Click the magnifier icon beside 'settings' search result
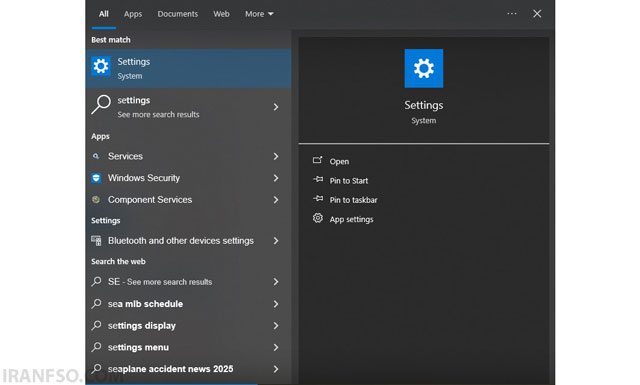This screenshot has width=640, height=385. [101, 105]
